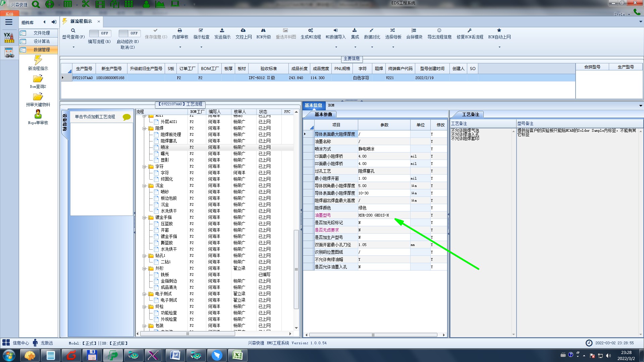Click the process tree vertical scrollbar
This screenshot has width=644, height=362.
296,269
